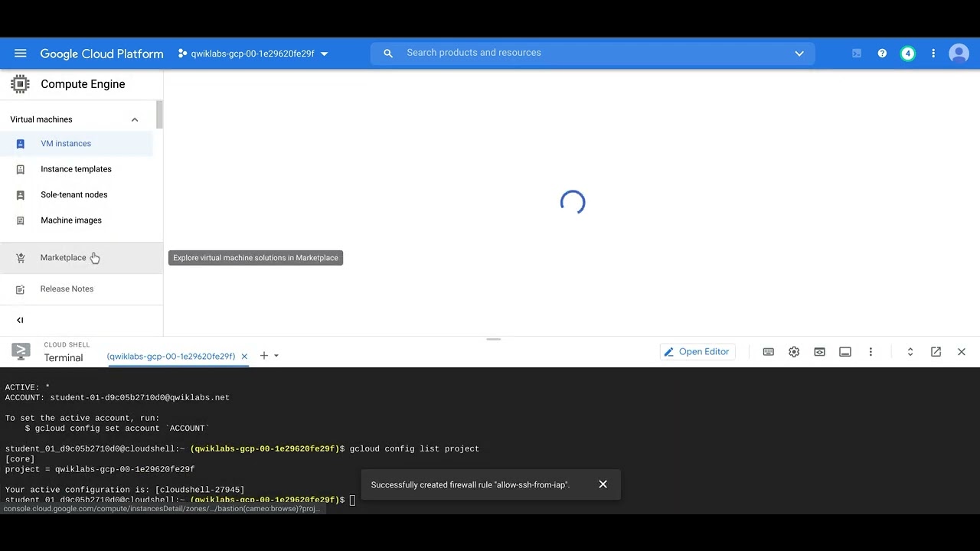
Task: Click the Cloud Shell keyboard icon
Action: [x=769, y=352]
